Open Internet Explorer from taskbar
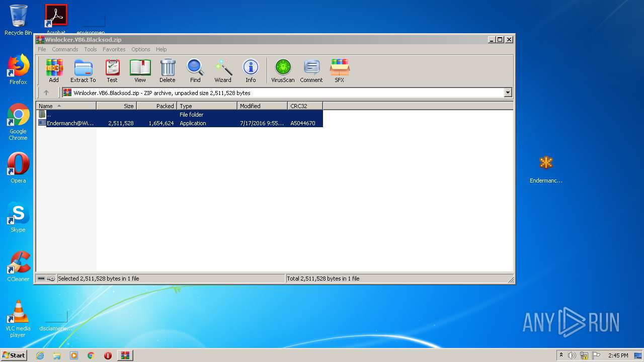Image resolution: width=644 pixels, height=362 pixels. (40, 355)
